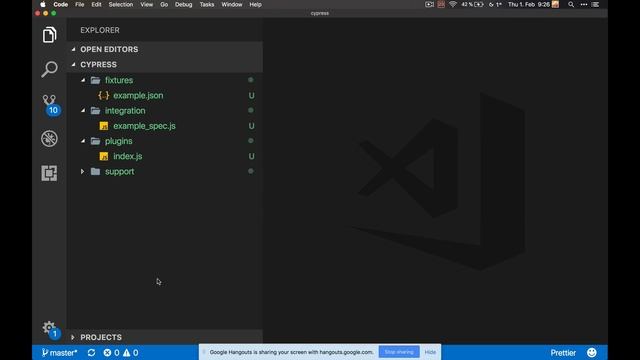The width and height of the screenshot is (640, 360).
Task: Open the example.json file
Action: click(x=138, y=96)
